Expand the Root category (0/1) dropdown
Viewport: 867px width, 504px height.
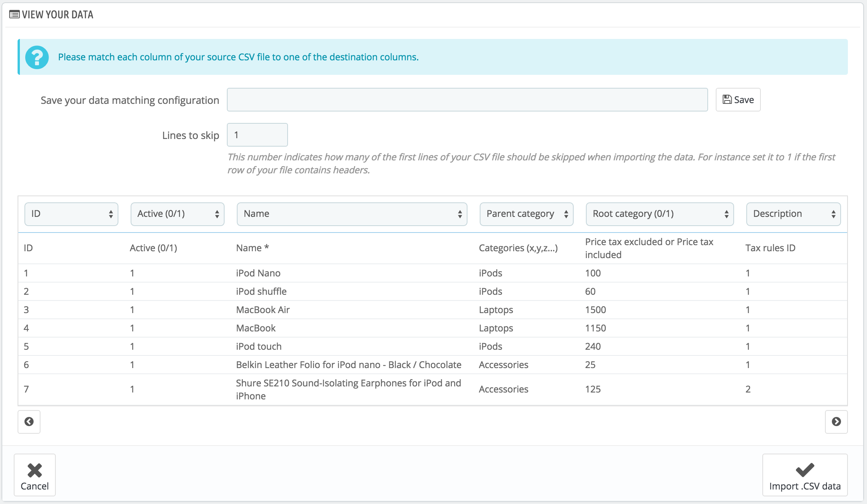point(660,214)
